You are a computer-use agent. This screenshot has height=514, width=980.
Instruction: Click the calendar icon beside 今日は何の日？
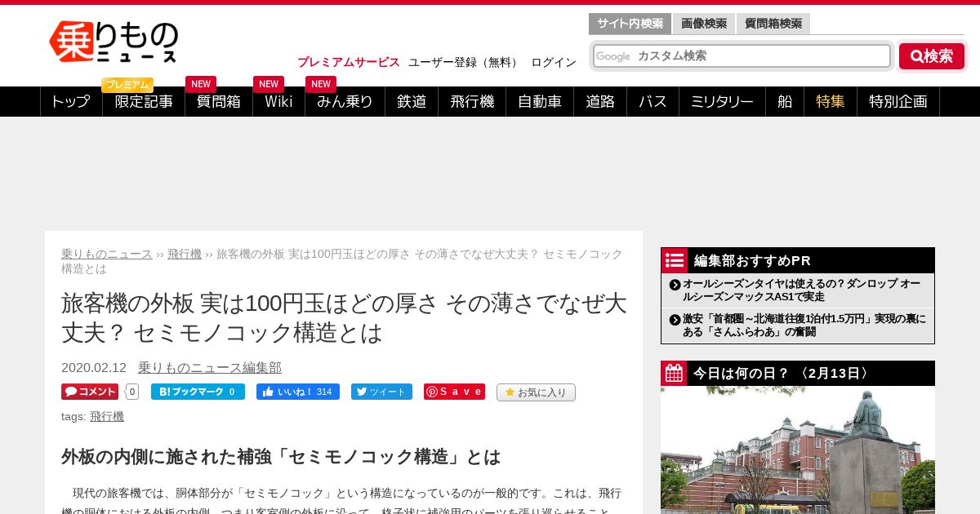(x=674, y=373)
